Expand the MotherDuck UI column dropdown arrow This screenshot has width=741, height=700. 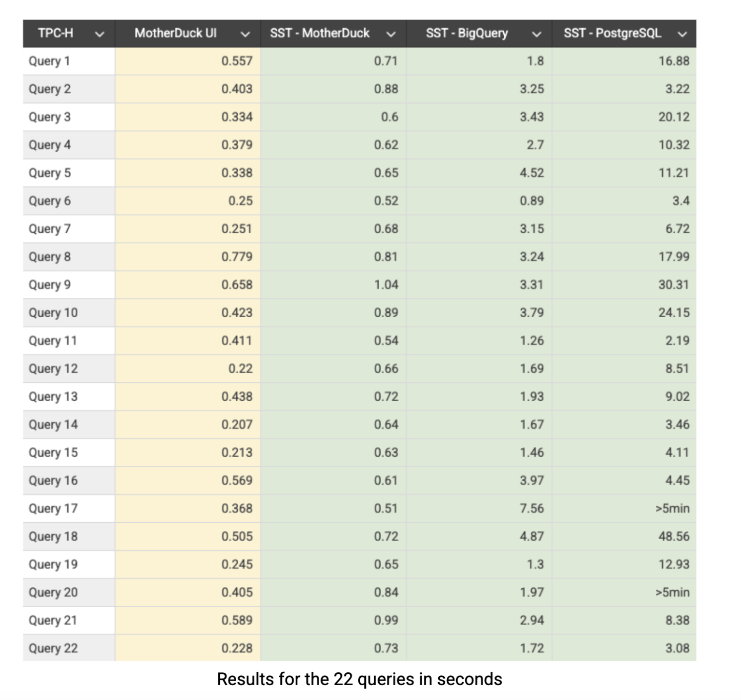(x=245, y=34)
